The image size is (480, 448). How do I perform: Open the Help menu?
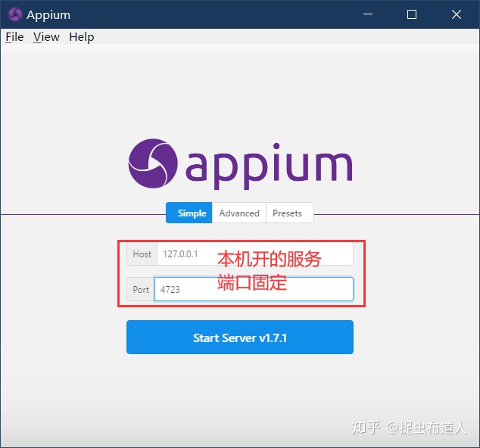pos(82,37)
